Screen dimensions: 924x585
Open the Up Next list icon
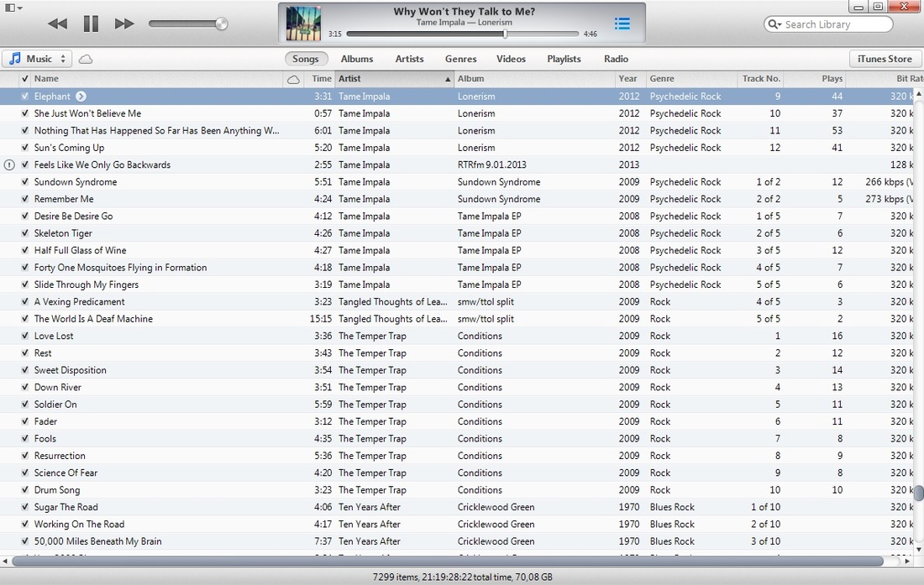622,24
